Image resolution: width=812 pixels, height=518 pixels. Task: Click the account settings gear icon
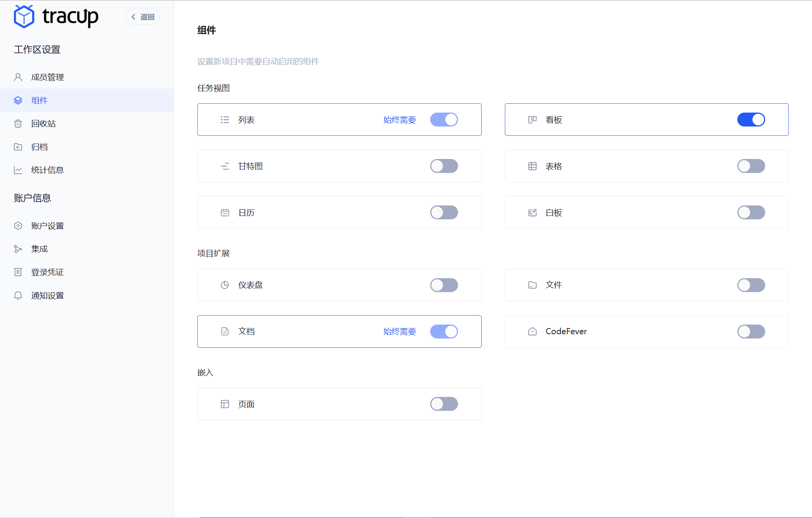tap(18, 226)
